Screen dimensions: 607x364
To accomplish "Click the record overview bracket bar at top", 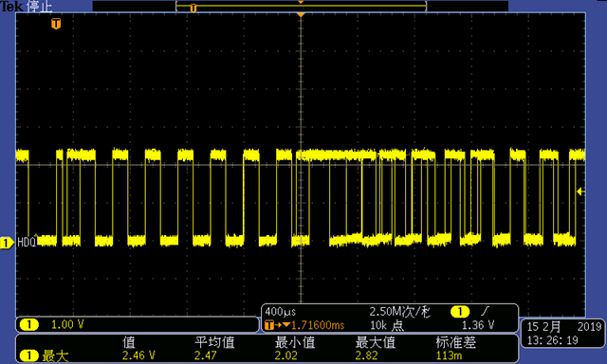I will coord(301,6).
